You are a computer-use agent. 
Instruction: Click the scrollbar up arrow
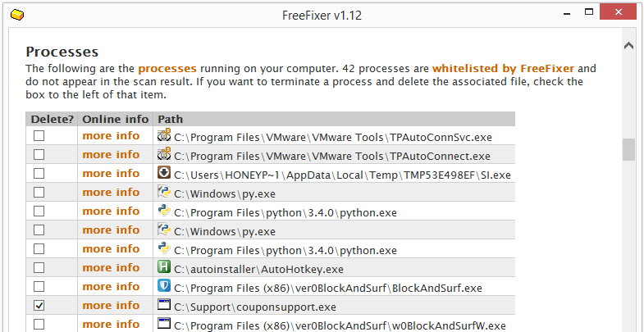628,46
